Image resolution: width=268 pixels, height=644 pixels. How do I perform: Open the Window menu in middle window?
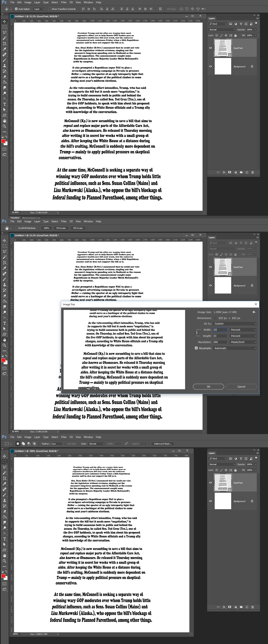(88, 221)
